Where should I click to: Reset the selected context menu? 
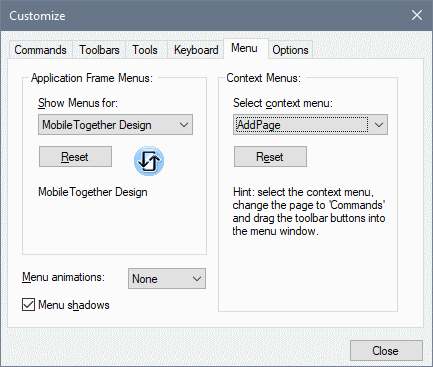point(270,156)
